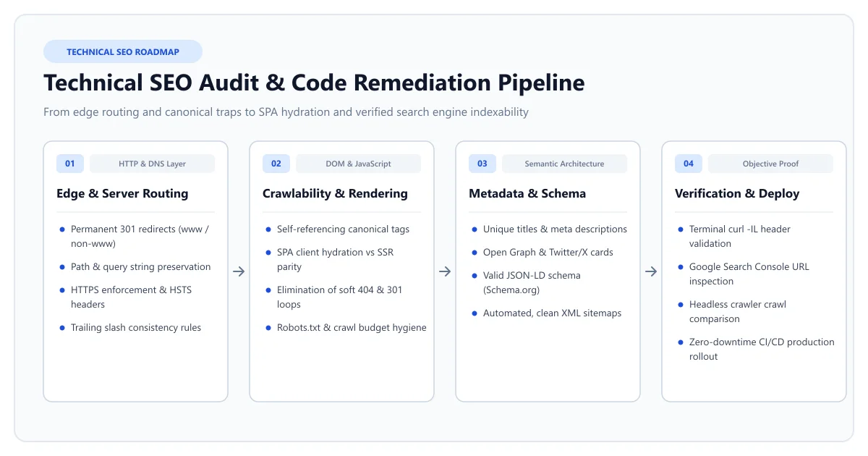Click 'Permanent 301 redirects (www / non-www)'
This screenshot has width=868, height=456.
click(x=140, y=236)
